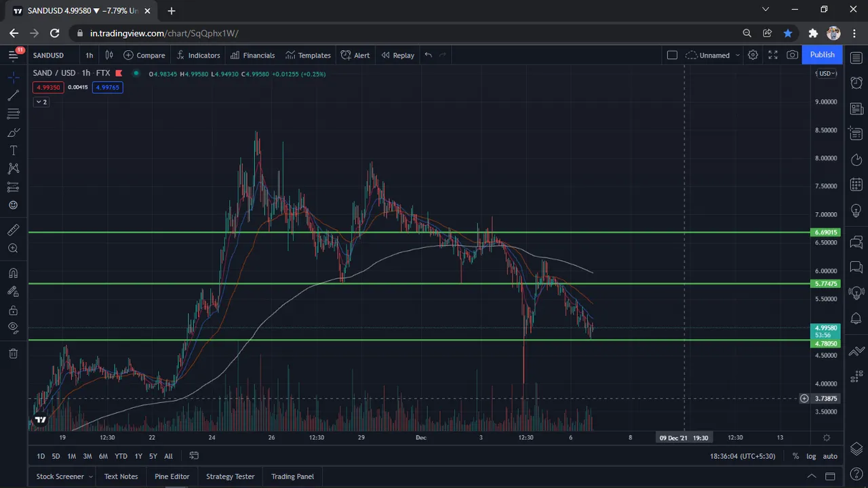Select the crosshair cursor tool
The width and height of the screenshot is (868, 488).
[x=13, y=77]
